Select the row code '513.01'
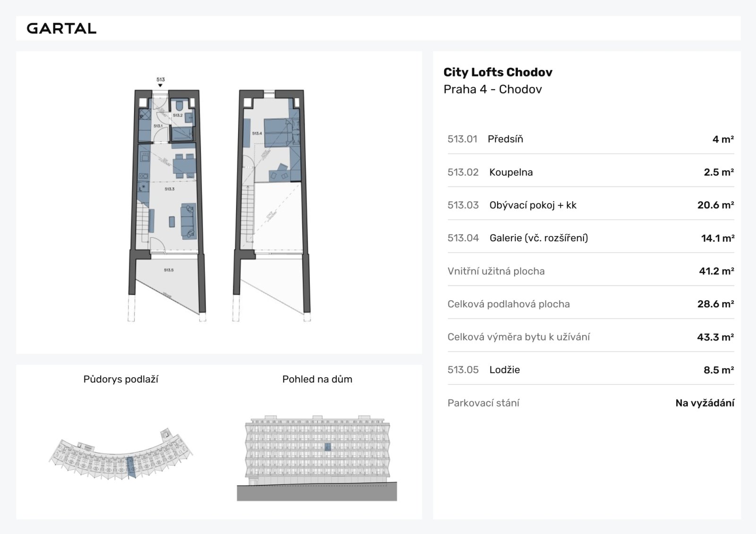This screenshot has height=534, width=756. [462, 139]
